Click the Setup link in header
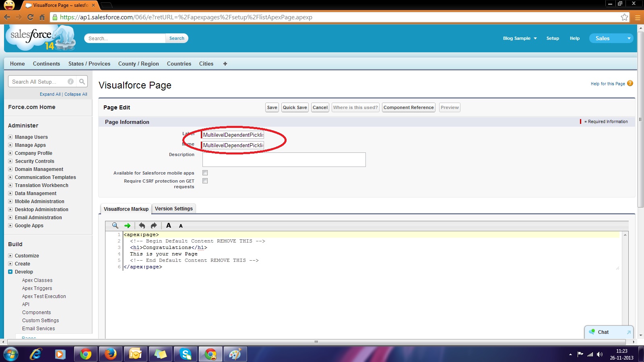This screenshot has height=362, width=644. click(553, 38)
